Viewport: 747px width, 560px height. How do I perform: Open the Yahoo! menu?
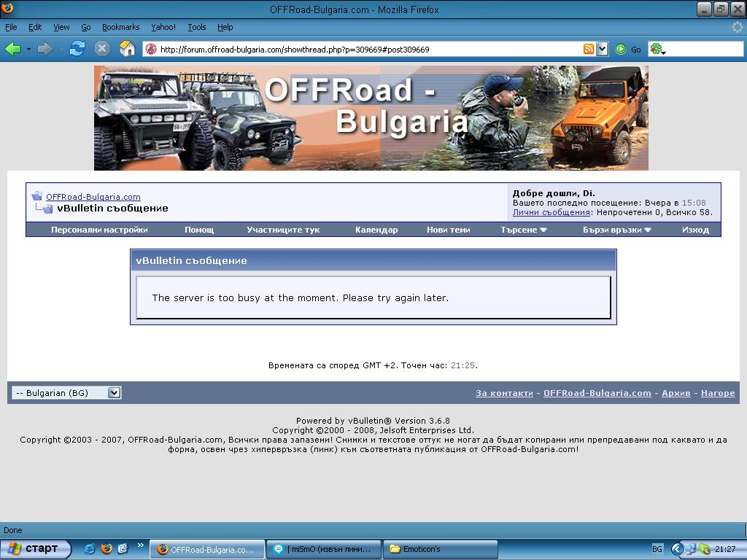(x=163, y=27)
